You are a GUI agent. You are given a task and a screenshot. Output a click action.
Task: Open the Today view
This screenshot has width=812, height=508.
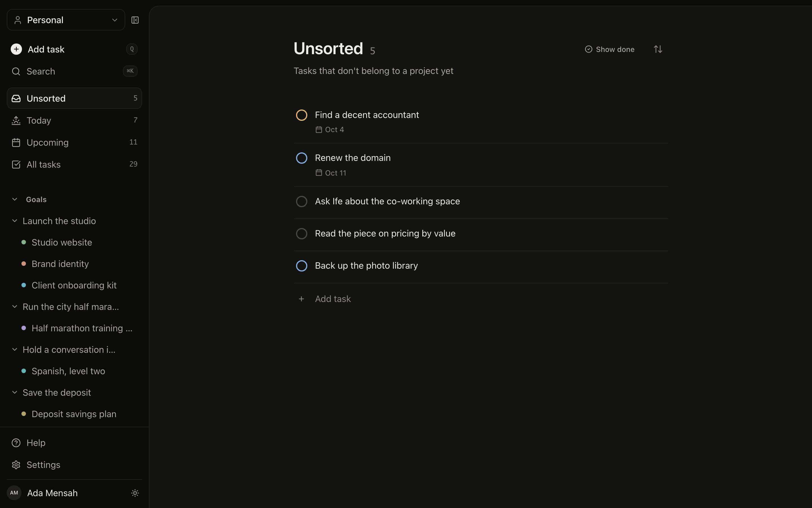[74, 120]
